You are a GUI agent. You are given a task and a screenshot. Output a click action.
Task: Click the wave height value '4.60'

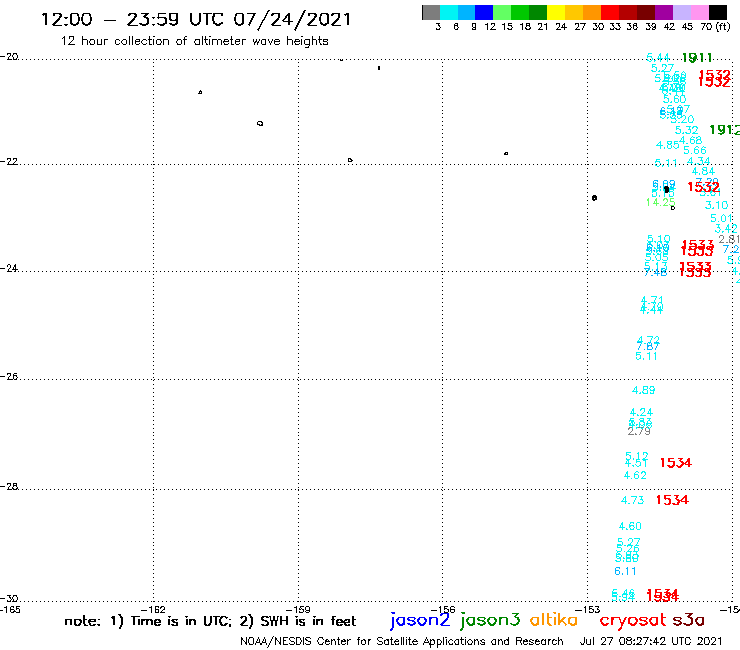[630, 526]
